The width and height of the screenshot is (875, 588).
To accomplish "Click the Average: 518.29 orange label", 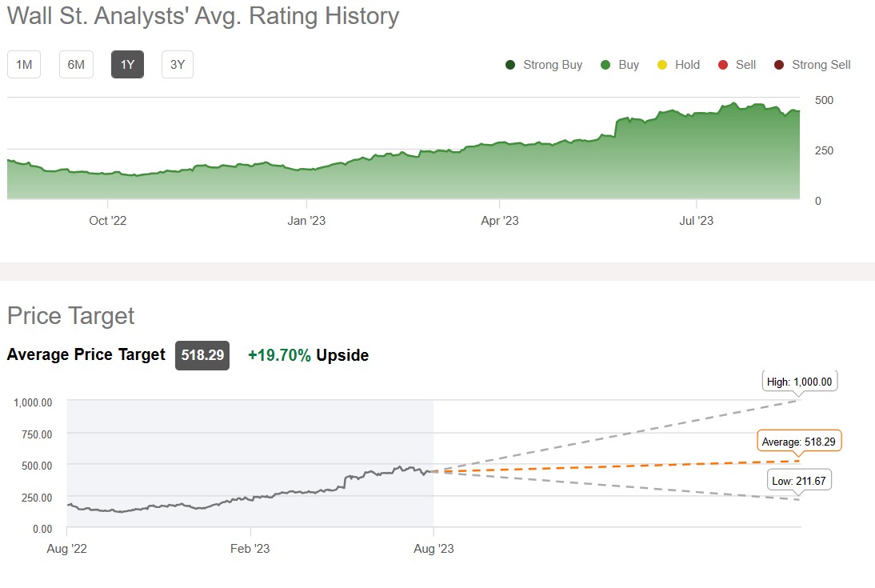I will (801, 441).
